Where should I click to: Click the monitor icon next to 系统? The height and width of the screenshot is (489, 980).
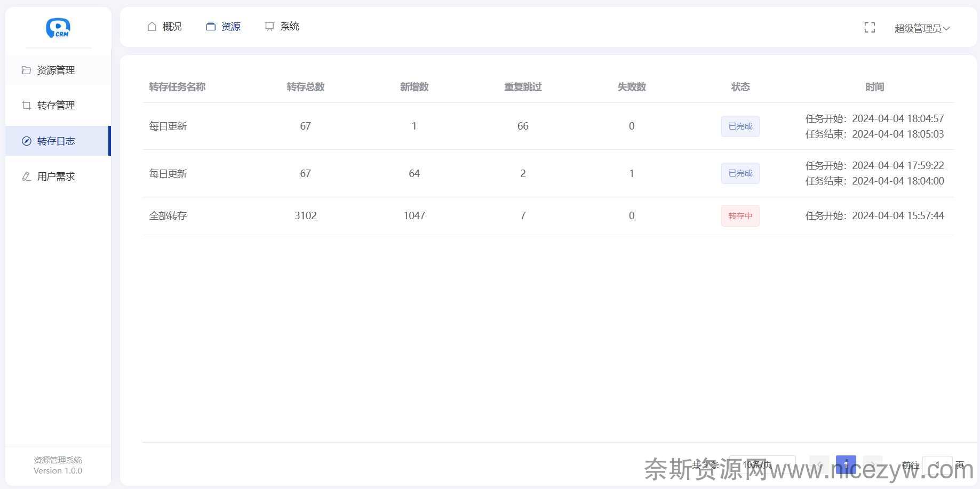(269, 26)
